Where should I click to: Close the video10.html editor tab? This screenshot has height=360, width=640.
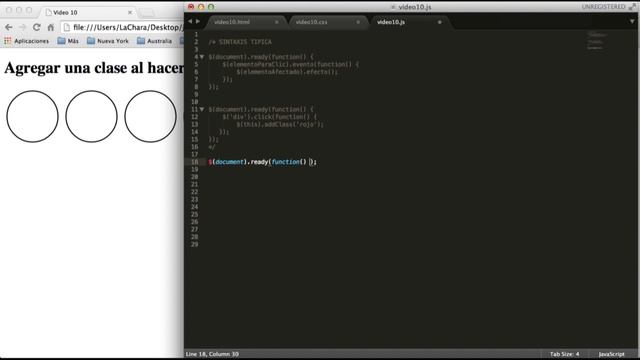[x=276, y=22]
